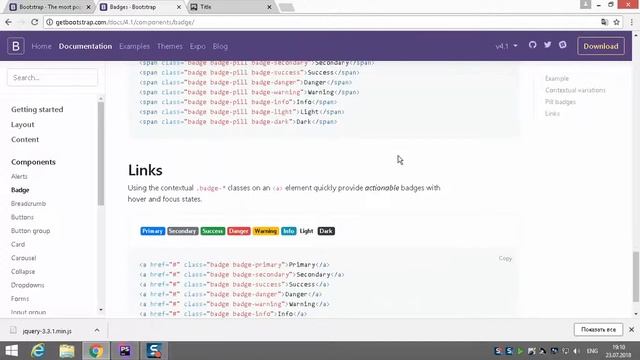The width and height of the screenshot is (640, 360).
Task: Click the green Success badge
Action: (x=213, y=231)
